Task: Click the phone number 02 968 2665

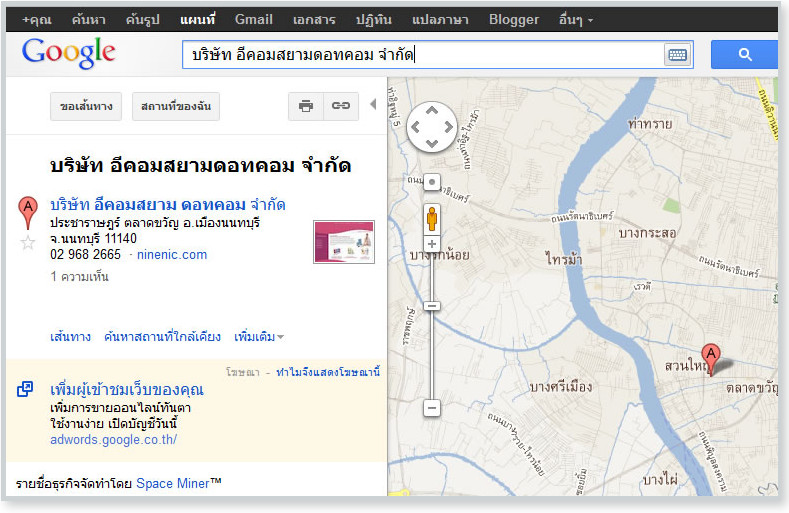Action: [x=86, y=254]
